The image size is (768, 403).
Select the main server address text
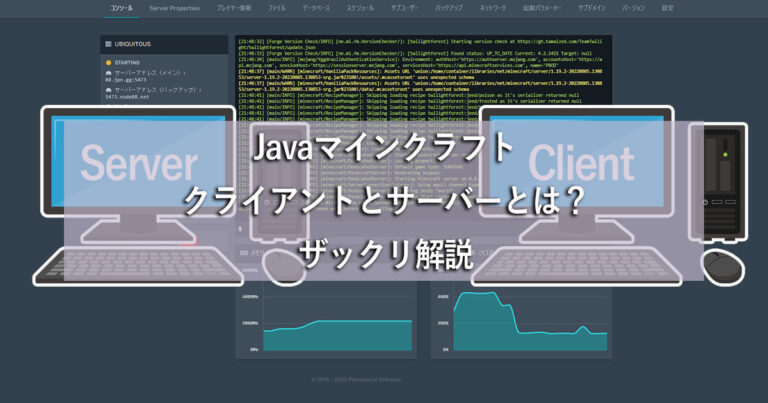click(126, 79)
